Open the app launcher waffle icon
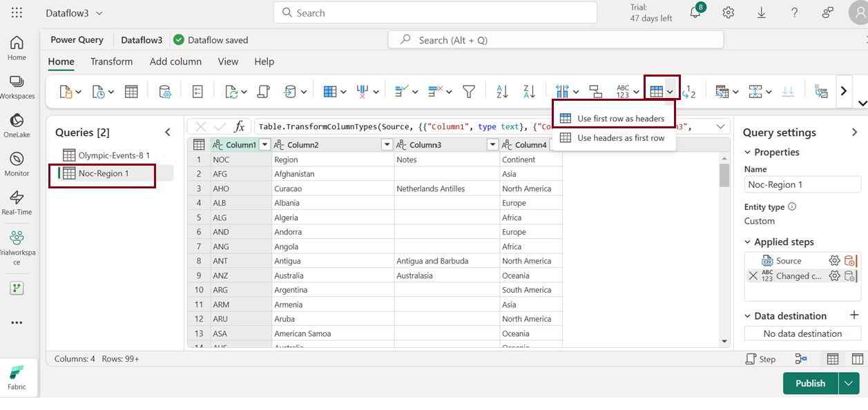 click(x=17, y=12)
